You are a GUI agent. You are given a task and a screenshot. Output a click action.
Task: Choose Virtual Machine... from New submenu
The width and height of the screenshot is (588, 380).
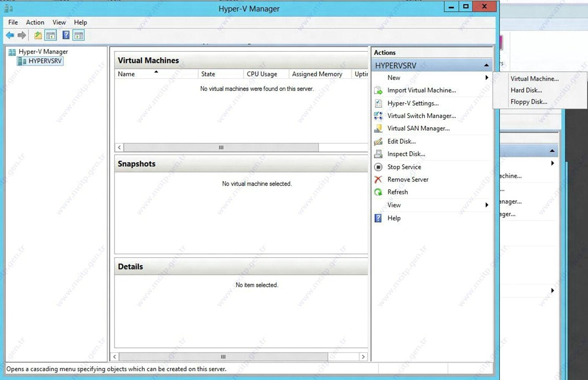coord(535,79)
